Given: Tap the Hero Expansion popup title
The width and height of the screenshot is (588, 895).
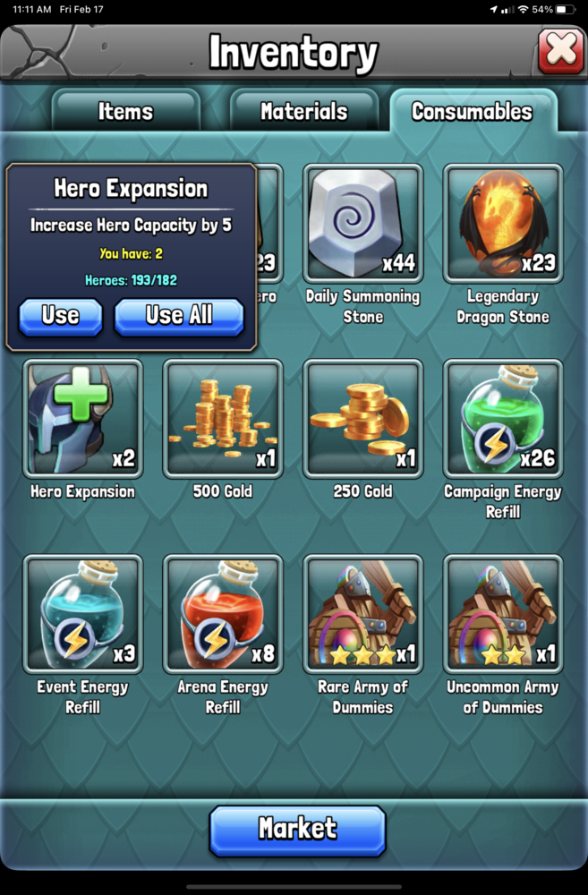Looking at the screenshot, I should (131, 188).
